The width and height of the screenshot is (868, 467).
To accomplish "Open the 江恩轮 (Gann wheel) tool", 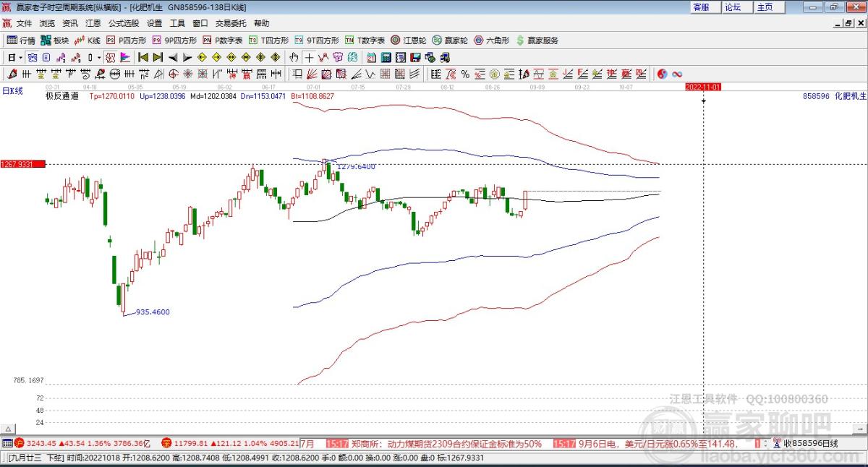I will coord(408,40).
